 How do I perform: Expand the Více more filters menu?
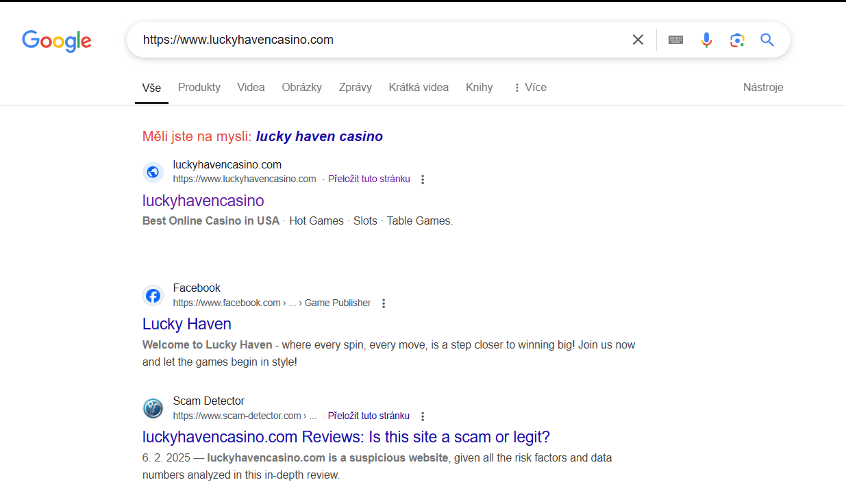[x=530, y=87]
